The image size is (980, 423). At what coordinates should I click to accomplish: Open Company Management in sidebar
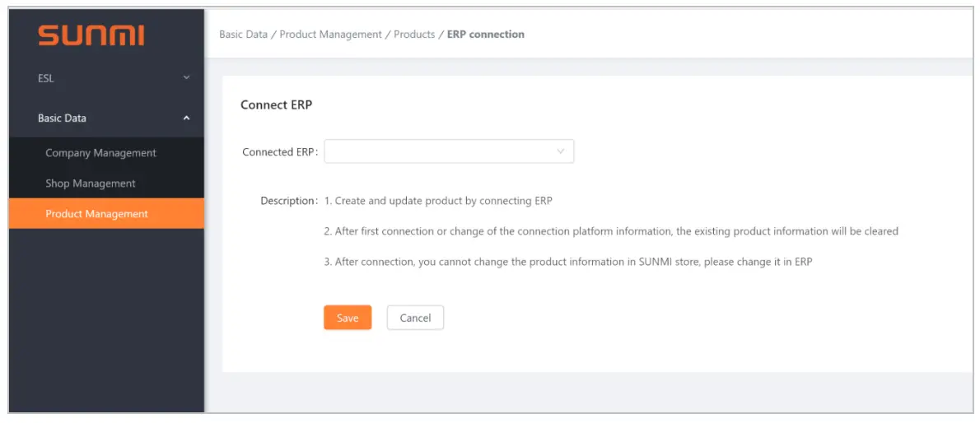[x=100, y=153]
